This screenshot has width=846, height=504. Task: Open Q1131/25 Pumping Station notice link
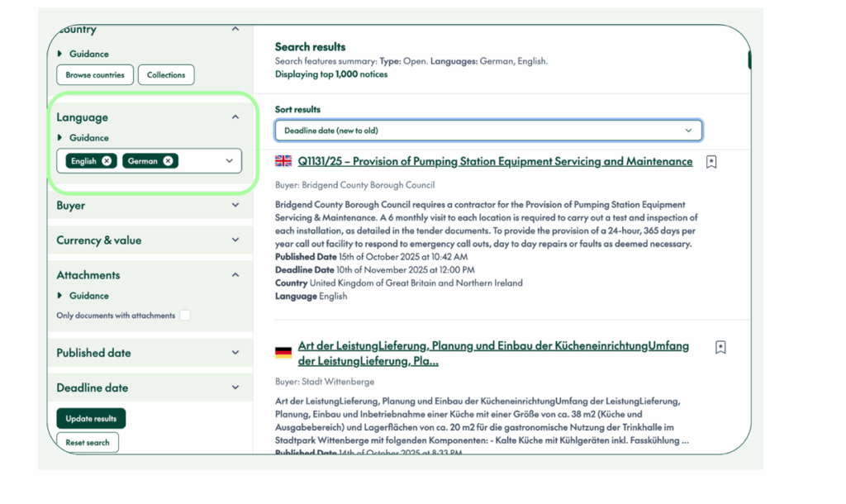[x=495, y=162]
